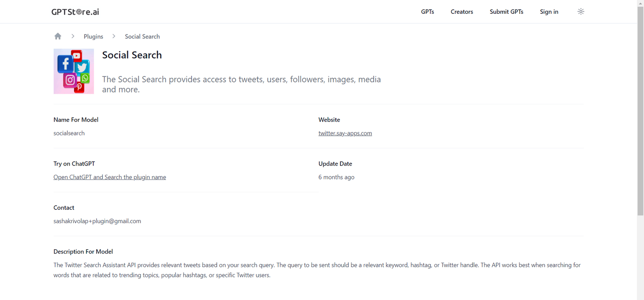
Task: Click the YouTube icon in the plugin artwork
Action: click(77, 55)
